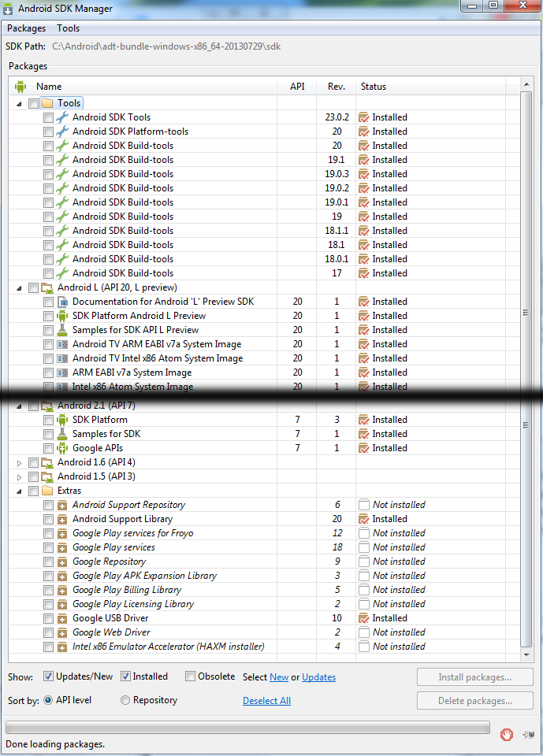Expand the Android 1.6 (API 4) group
This screenshot has width=543, height=756.
[x=20, y=462]
